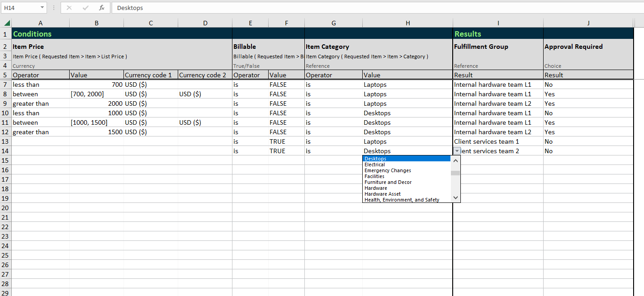Open the Name Box dropdown arrow
Screen dimensions: 644x296
coord(42,8)
